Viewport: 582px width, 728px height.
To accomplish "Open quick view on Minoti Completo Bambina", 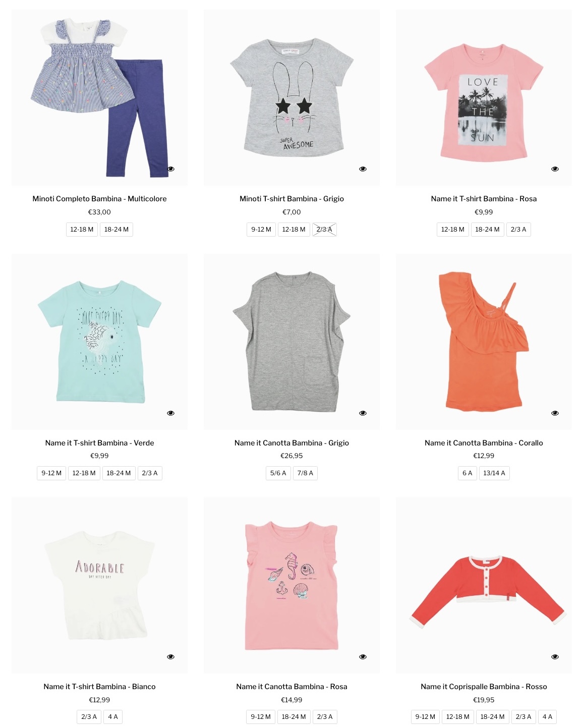I will pyautogui.click(x=171, y=169).
